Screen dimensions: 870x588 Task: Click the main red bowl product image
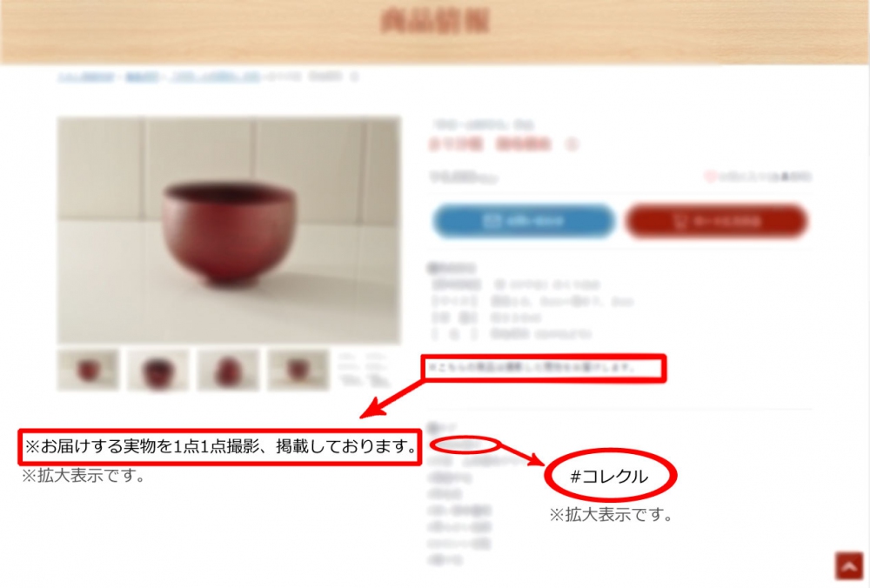(x=229, y=230)
